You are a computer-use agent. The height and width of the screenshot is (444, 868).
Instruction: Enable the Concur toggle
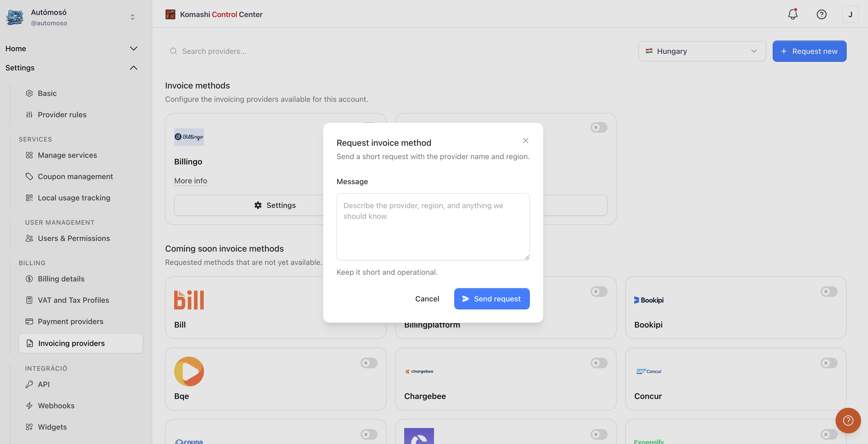(x=829, y=363)
